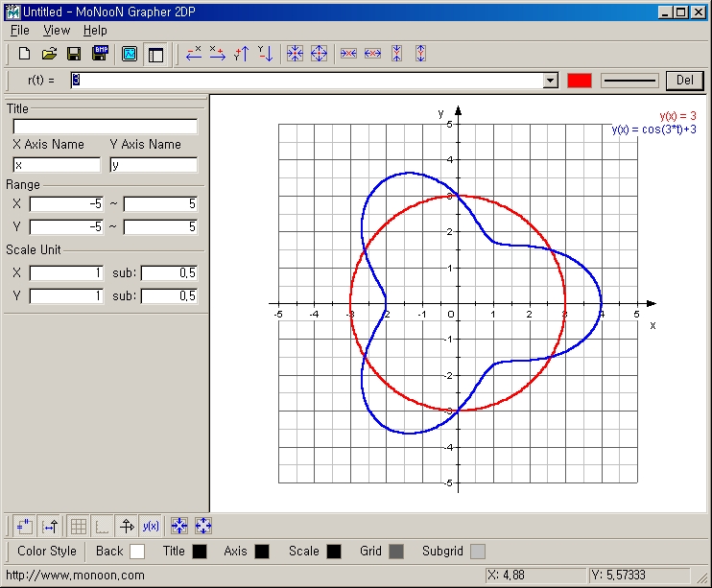Image resolution: width=712 pixels, height=588 pixels.
Task: Save the graph as BMP image
Action: tap(100, 54)
